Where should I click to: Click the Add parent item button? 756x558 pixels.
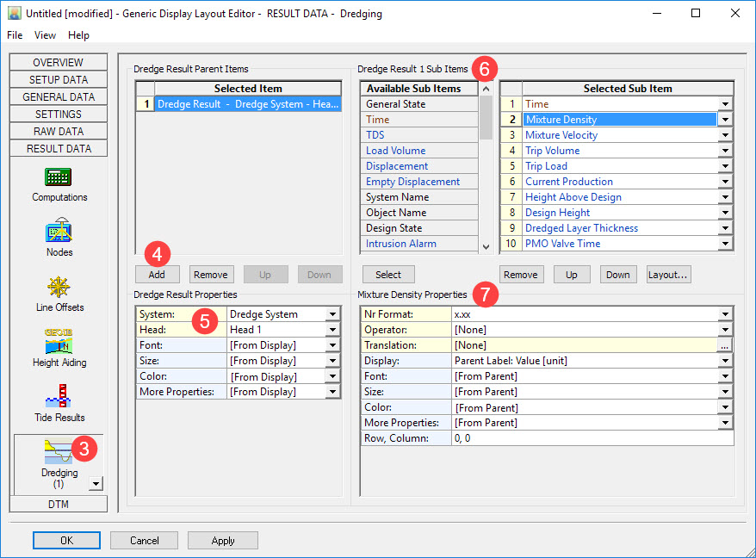coord(157,275)
